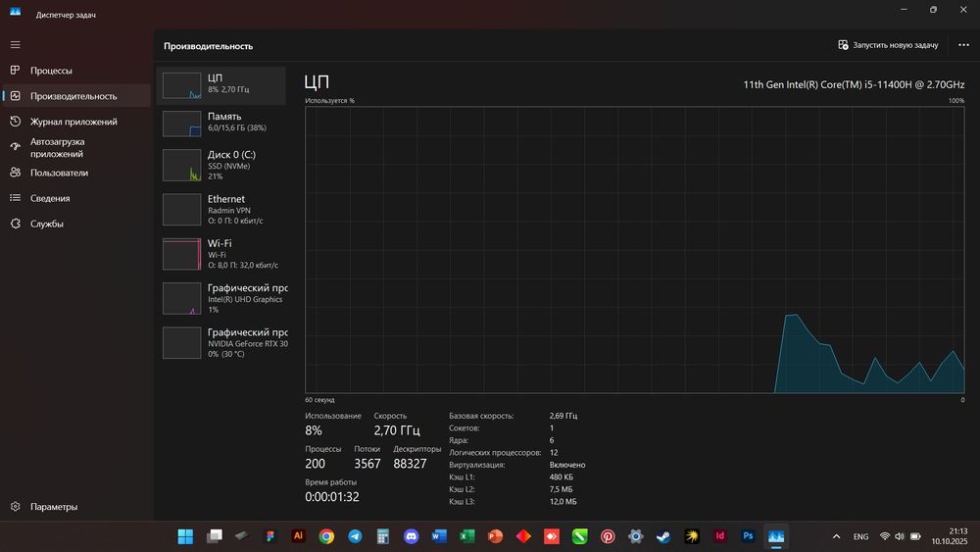Screen dimensions: 980x552
Task: Click the Процессы count 200
Action: point(315,463)
